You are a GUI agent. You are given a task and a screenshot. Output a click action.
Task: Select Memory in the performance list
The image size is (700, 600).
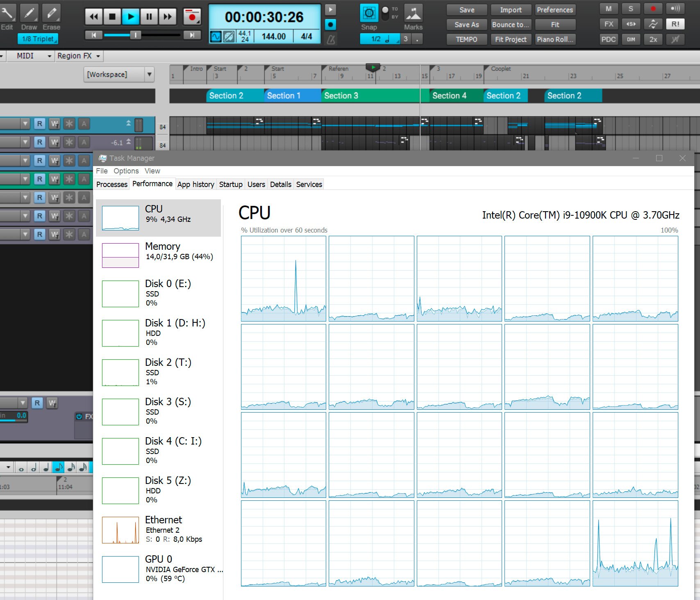click(159, 255)
